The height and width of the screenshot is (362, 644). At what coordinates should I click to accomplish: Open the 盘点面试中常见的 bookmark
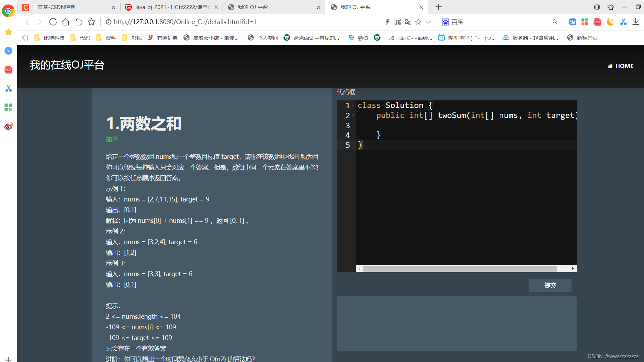click(x=312, y=38)
